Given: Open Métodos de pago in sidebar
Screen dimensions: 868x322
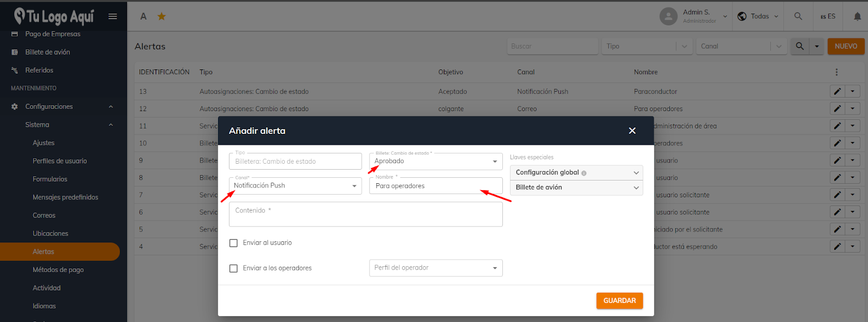Looking at the screenshot, I should click(x=58, y=270).
